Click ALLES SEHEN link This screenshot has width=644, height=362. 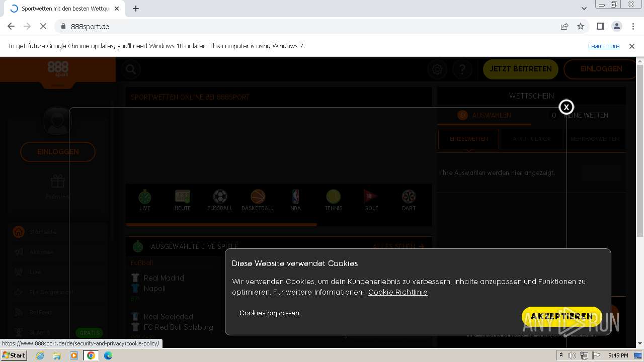point(398,246)
